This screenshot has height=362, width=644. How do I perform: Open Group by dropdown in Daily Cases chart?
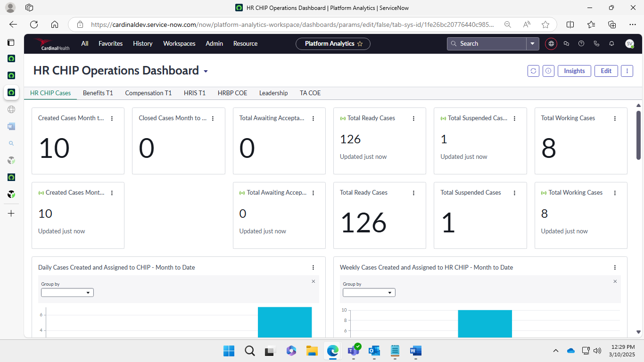pos(67,293)
